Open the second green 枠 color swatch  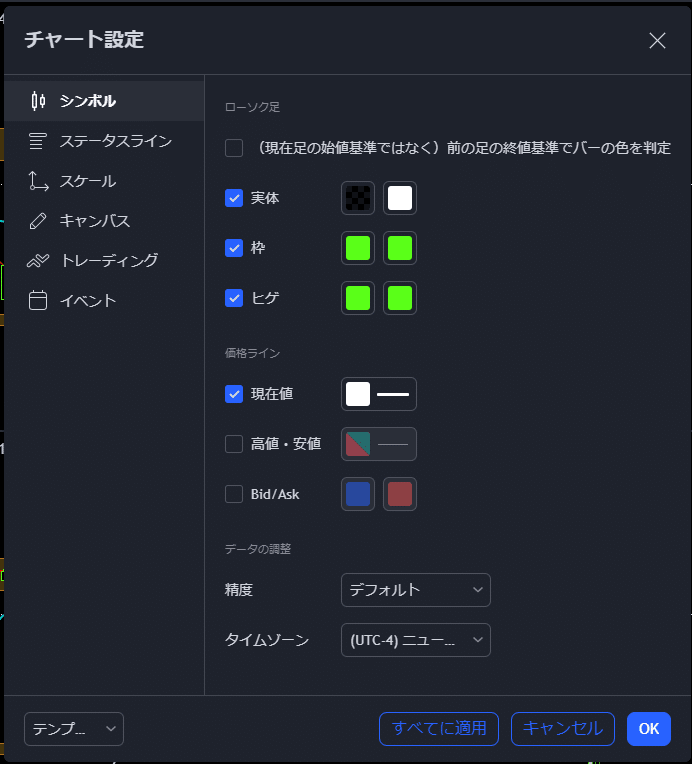point(400,248)
